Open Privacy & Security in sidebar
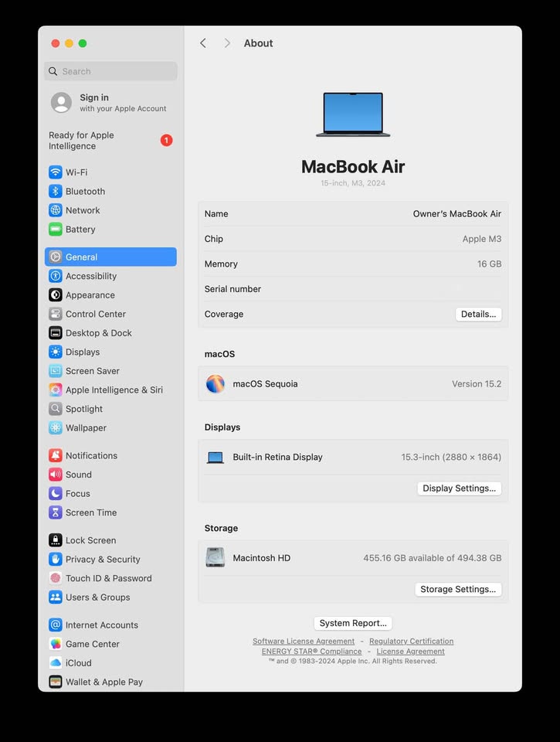This screenshot has width=560, height=742. pyautogui.click(x=103, y=560)
